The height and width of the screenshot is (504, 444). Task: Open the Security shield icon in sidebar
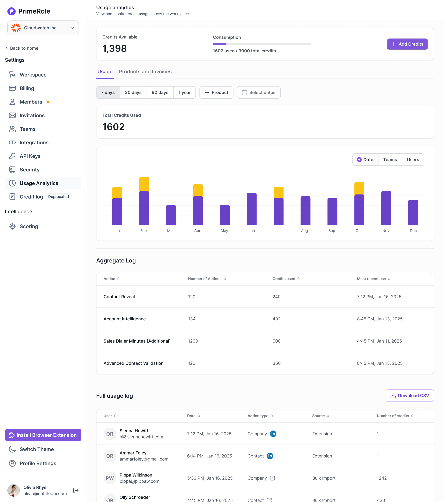pos(12,170)
